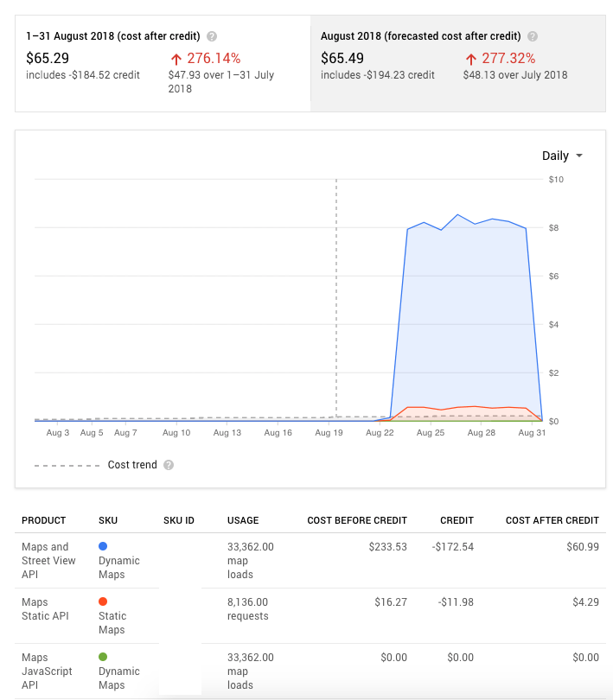Select the Maps and Street View API row

[311, 560]
